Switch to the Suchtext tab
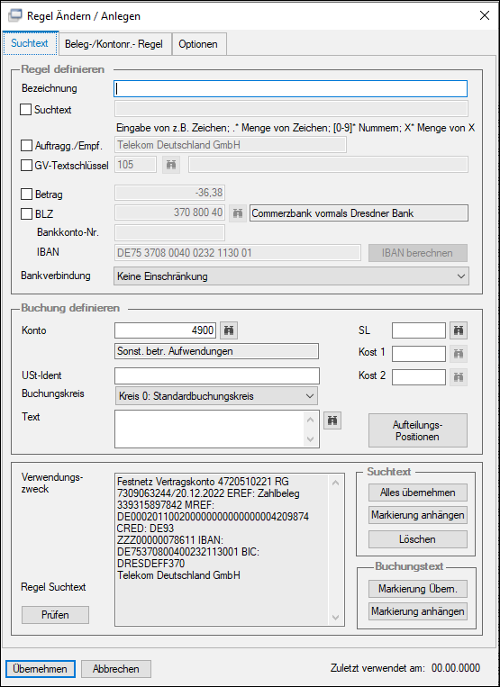Image resolution: width=500 pixels, height=687 pixels. coord(30,43)
